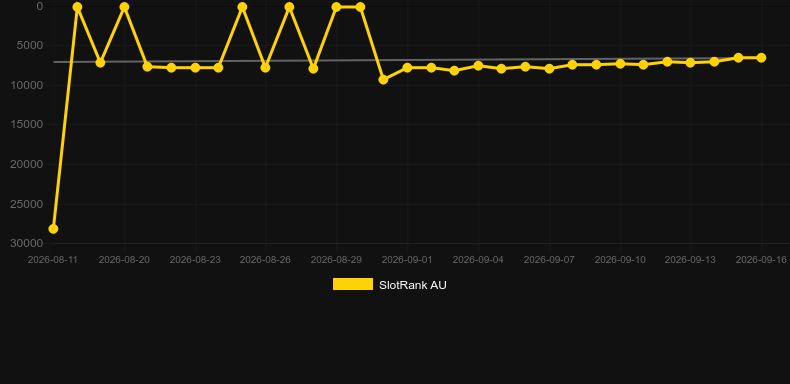Click the 25000 y-axis label
Viewport: 790px width, 384px height.
(27, 204)
